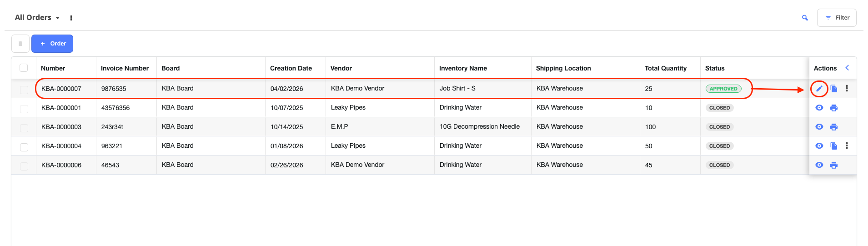Click creation date 02/26/2026
Screen dimensions: 868x246
(286, 165)
